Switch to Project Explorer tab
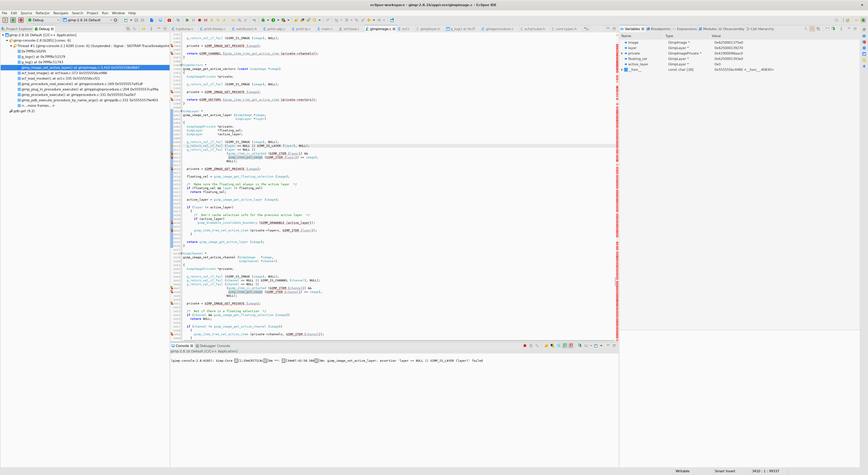This screenshot has height=475, width=868. coord(17,29)
